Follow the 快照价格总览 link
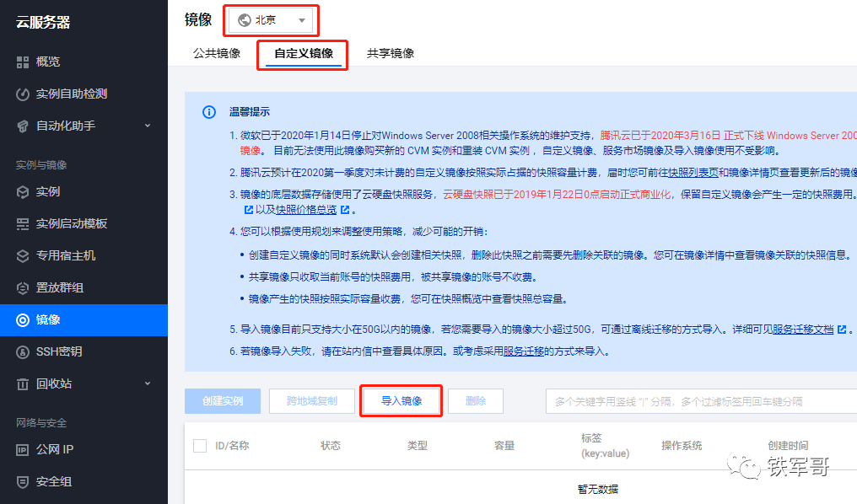857x504 pixels. 306,210
